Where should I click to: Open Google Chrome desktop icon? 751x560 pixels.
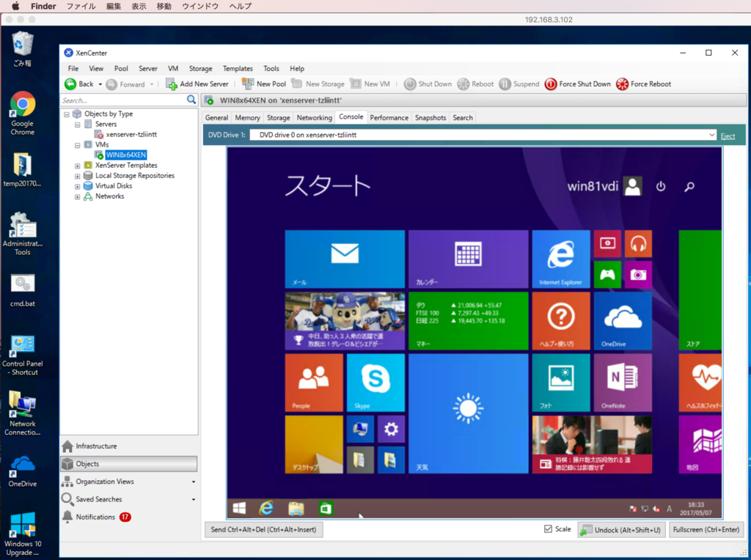pyautogui.click(x=23, y=114)
